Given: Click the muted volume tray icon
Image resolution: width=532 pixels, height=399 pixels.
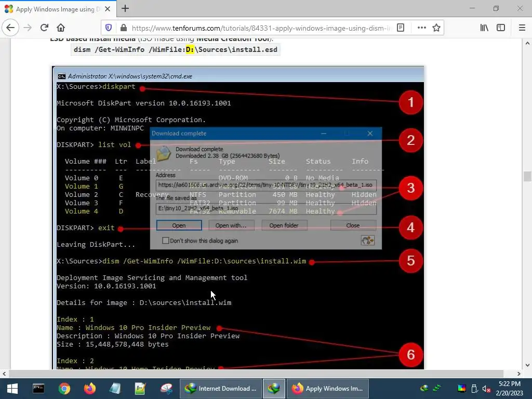Looking at the screenshot, I should 486,389.
